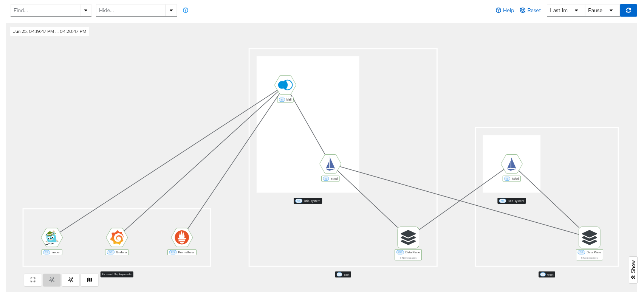Expand the Last 1m time range dropdown
Viewport: 644px width, 304px height.
565,11
